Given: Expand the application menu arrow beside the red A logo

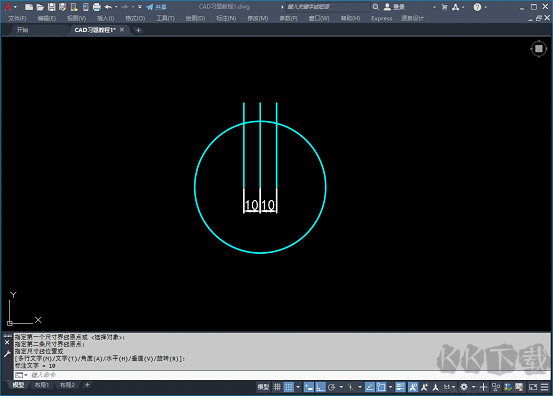Looking at the screenshot, I should tap(15, 7).
